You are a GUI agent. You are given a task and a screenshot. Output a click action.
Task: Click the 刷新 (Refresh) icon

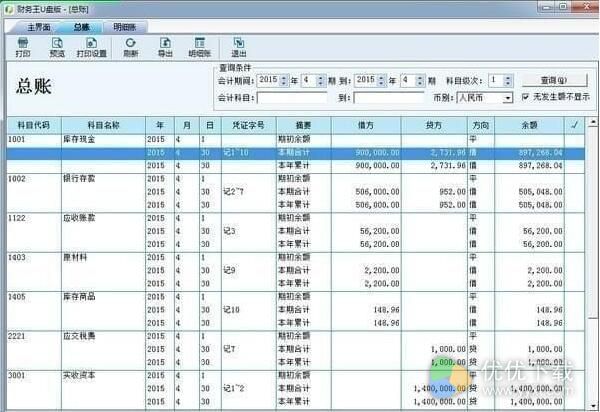click(130, 48)
